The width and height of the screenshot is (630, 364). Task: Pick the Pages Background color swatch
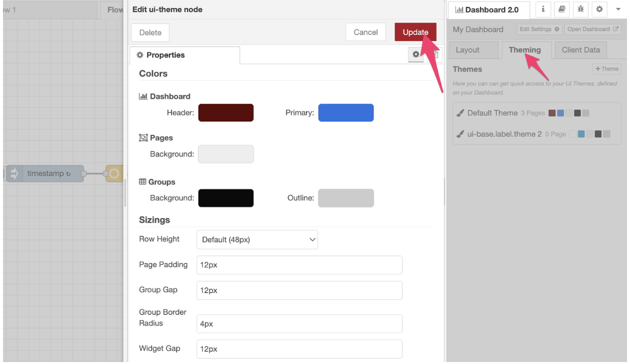click(x=226, y=154)
